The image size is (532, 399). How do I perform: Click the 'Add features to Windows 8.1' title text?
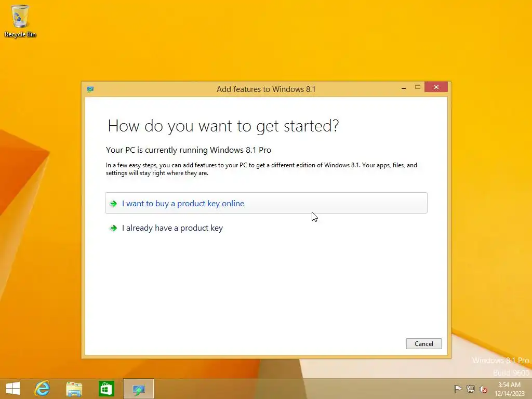click(x=266, y=89)
